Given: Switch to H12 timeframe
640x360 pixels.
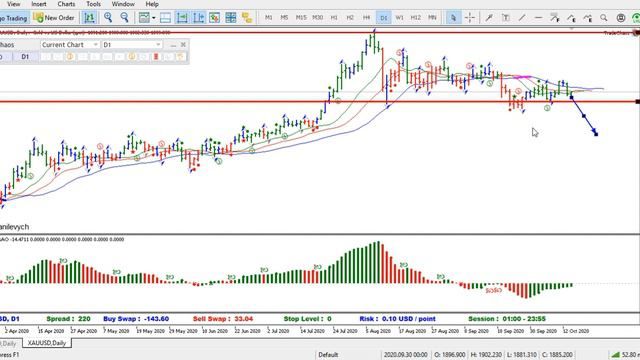Looking at the screenshot, I should (416, 18).
